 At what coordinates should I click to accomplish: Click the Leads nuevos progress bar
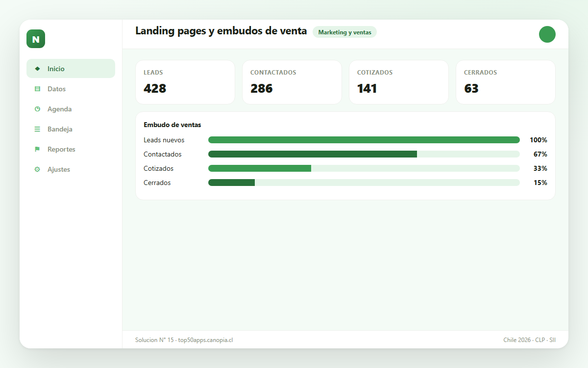pos(364,140)
